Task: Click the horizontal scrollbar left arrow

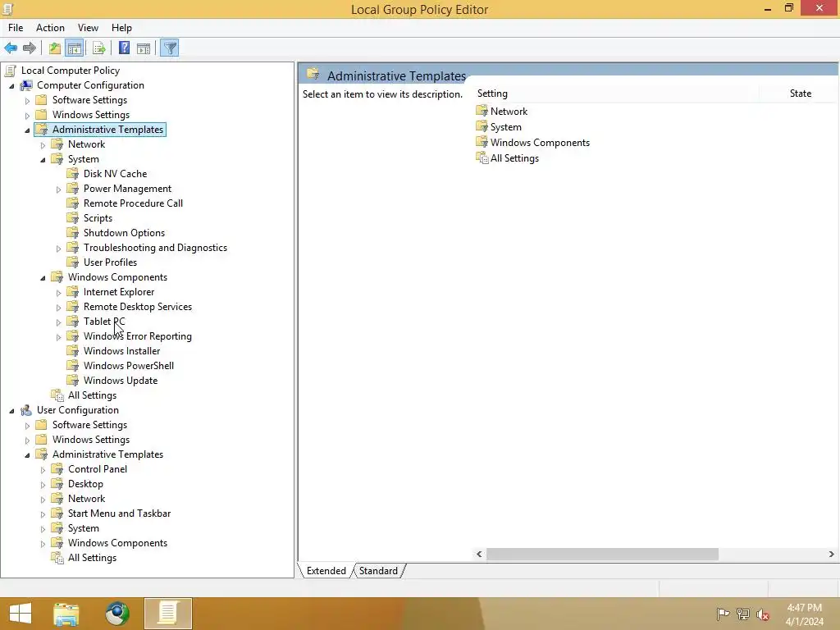Action: pos(479,554)
